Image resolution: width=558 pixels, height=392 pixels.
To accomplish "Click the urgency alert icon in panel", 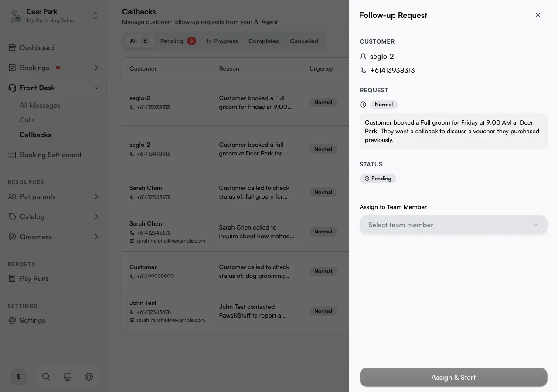I will click(x=363, y=105).
